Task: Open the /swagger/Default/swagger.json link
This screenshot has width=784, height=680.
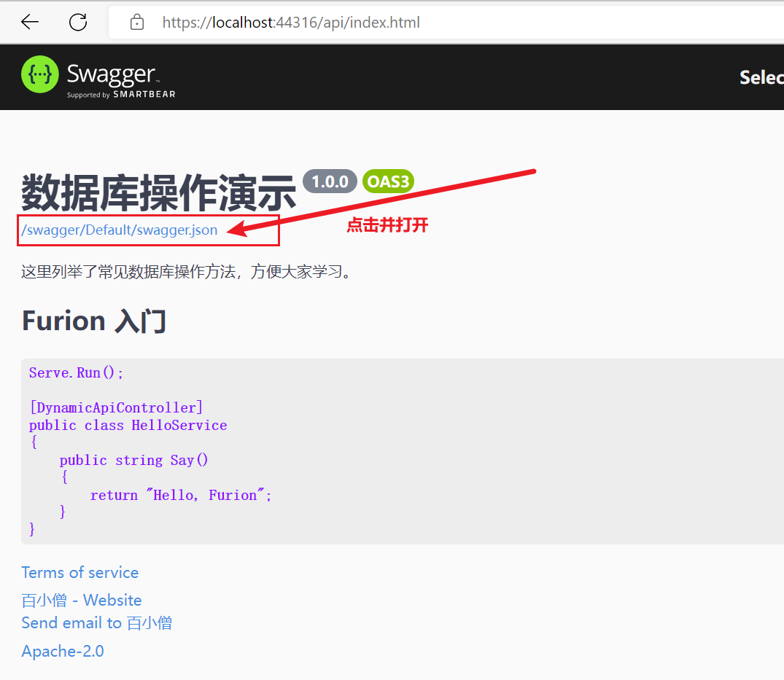Action: click(x=120, y=230)
